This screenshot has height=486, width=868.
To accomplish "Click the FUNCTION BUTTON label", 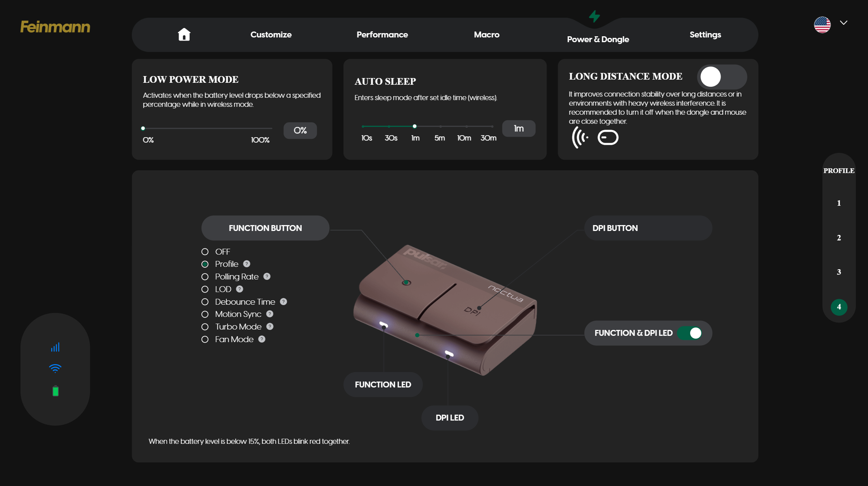I will tap(265, 228).
